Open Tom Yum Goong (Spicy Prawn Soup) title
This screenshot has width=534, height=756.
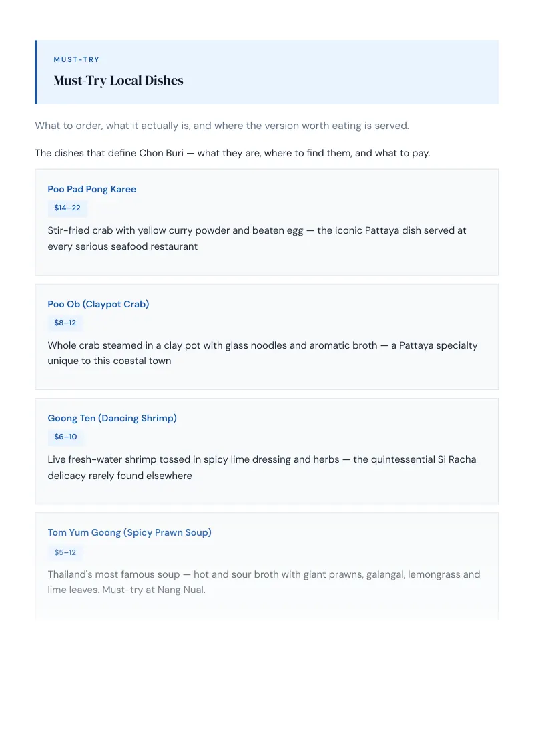pyautogui.click(x=129, y=532)
